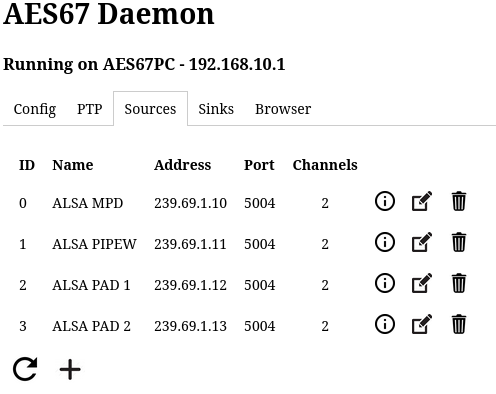
Task: Open the Browser tab
Action: [283, 109]
